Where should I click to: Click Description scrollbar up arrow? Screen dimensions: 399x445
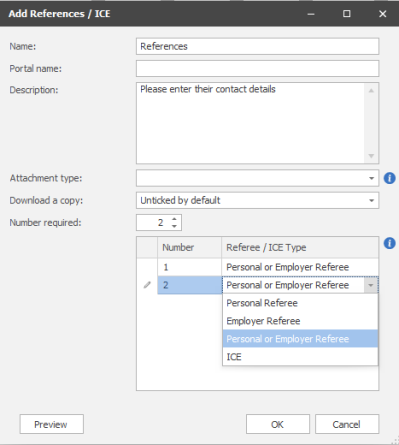tap(371, 90)
